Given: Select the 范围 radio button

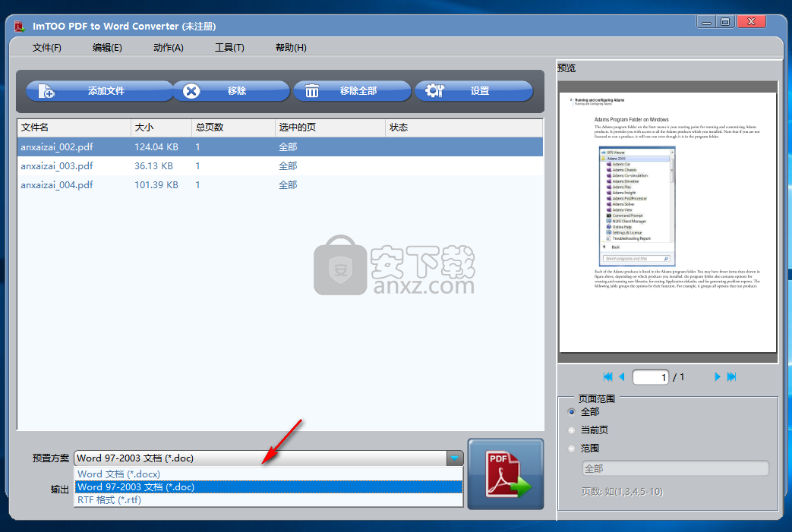Looking at the screenshot, I should coord(572,449).
